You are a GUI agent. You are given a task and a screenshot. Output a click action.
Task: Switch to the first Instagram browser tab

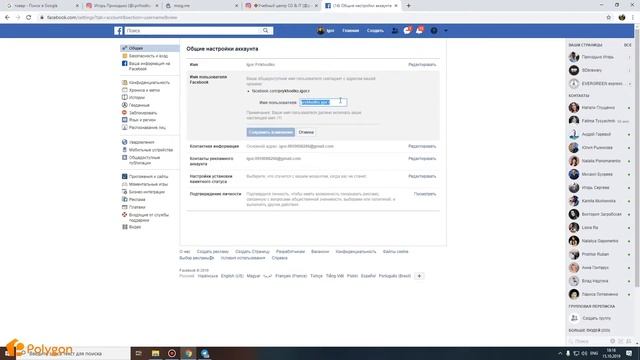(x=122, y=6)
